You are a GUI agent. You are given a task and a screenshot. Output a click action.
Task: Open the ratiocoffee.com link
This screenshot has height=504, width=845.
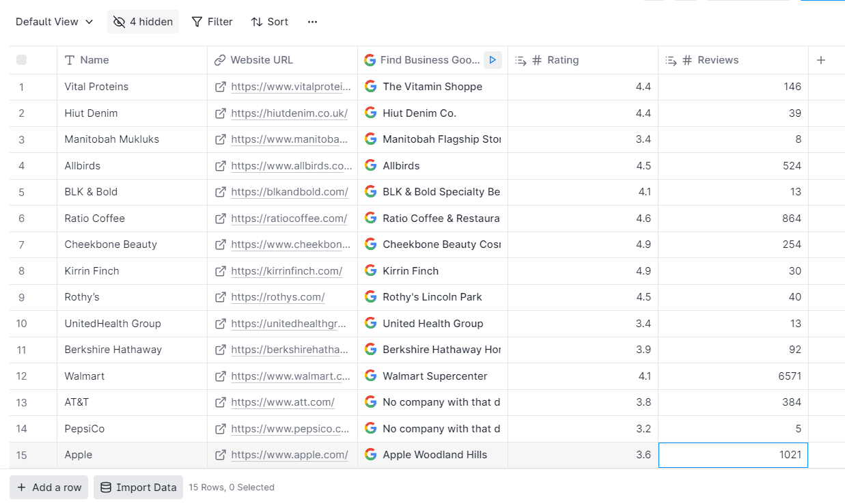[x=289, y=219]
